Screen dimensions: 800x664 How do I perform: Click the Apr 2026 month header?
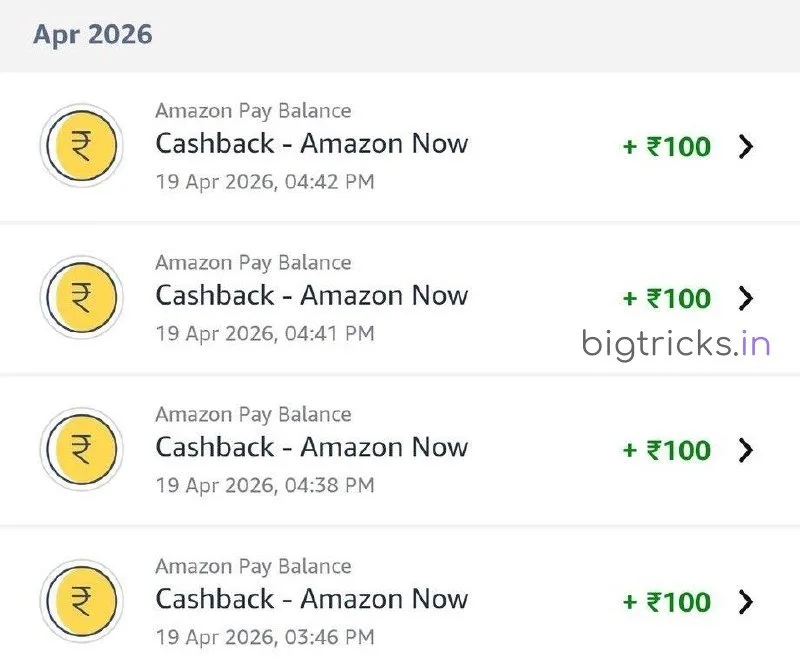pos(92,34)
